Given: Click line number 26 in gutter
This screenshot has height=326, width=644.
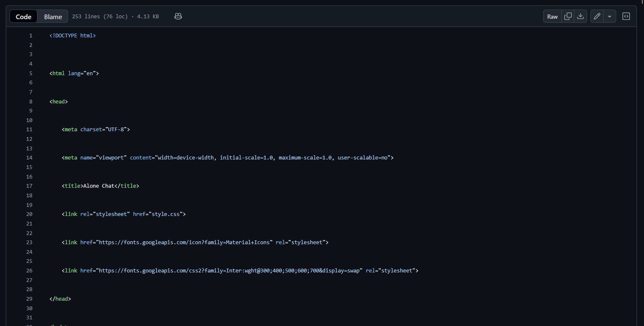Looking at the screenshot, I should 29,271.
